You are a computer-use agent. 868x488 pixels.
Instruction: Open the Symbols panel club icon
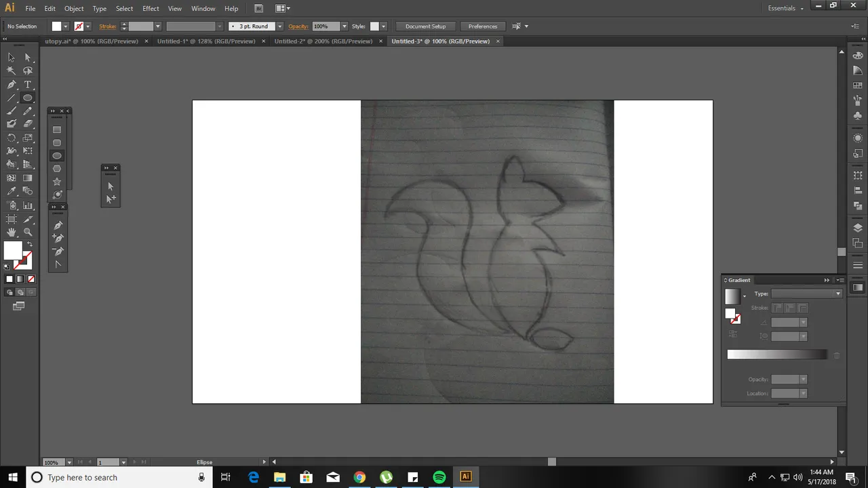[858, 116]
